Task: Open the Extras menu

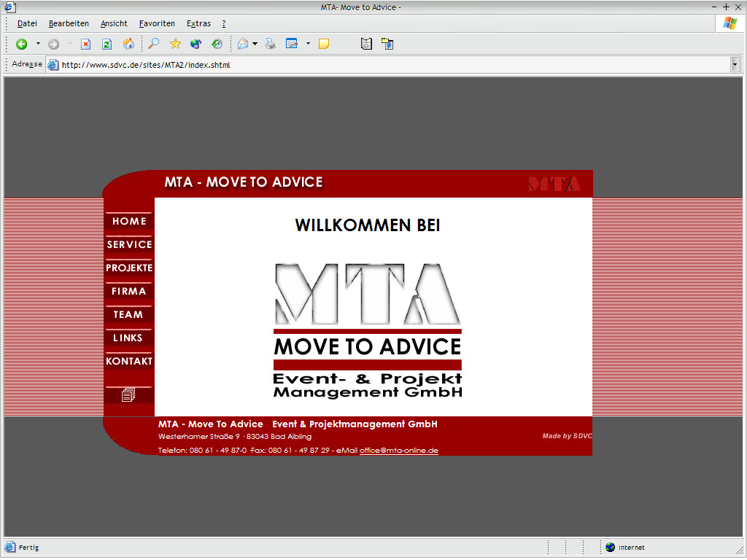Action: [x=198, y=23]
